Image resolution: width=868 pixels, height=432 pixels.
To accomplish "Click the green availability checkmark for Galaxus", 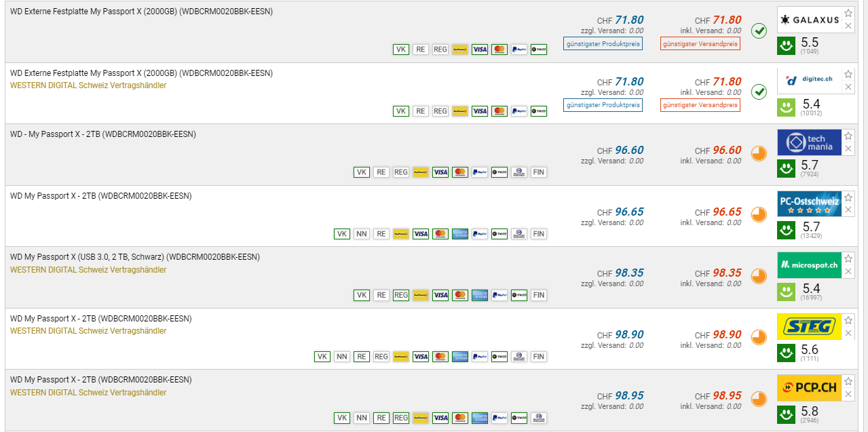I will tap(759, 31).
